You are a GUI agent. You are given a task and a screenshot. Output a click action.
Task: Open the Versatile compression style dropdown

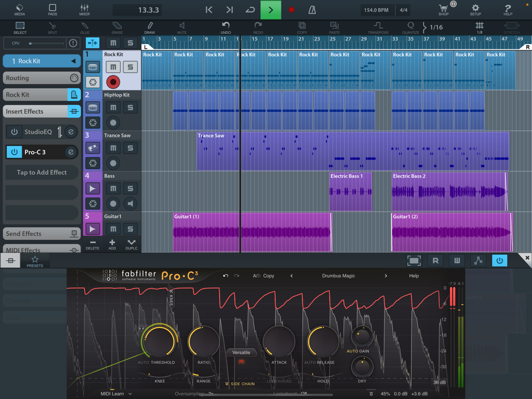(241, 353)
